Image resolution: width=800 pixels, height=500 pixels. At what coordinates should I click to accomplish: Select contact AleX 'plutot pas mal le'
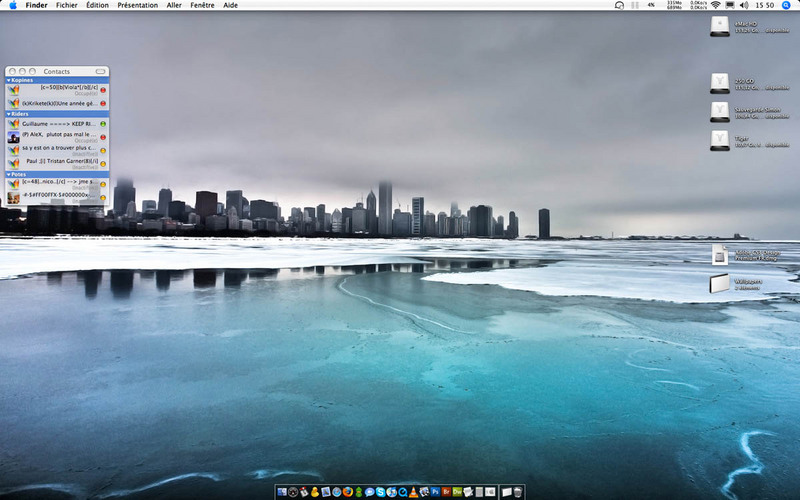(x=57, y=137)
